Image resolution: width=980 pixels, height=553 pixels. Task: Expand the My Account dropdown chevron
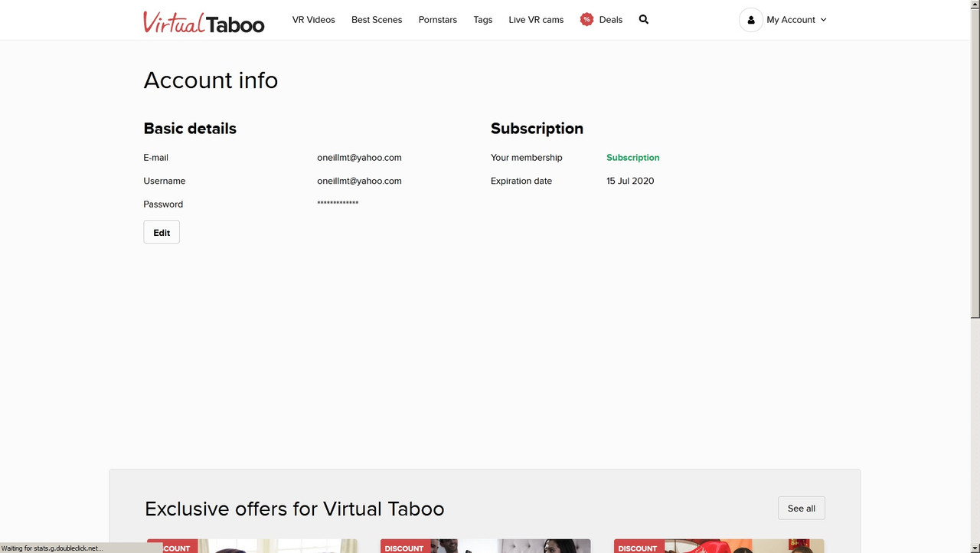(x=824, y=20)
